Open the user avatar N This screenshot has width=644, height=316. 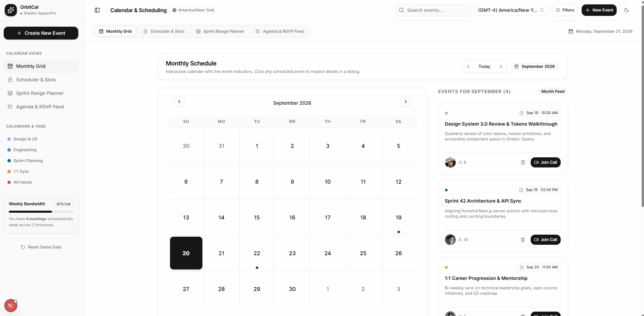click(x=11, y=306)
